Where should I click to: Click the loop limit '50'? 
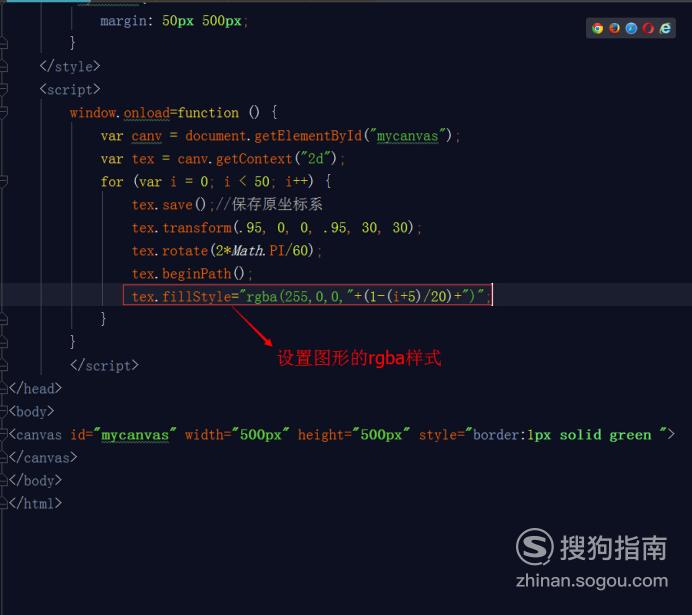262,182
